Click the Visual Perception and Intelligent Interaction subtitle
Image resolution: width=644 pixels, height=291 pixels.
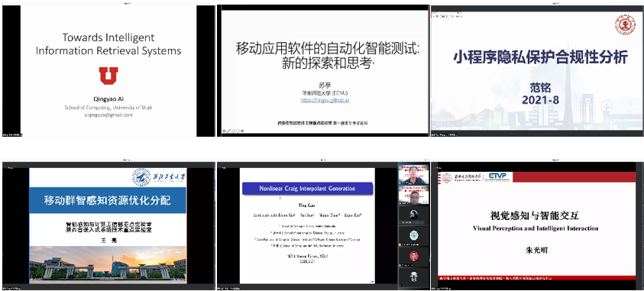click(x=536, y=228)
